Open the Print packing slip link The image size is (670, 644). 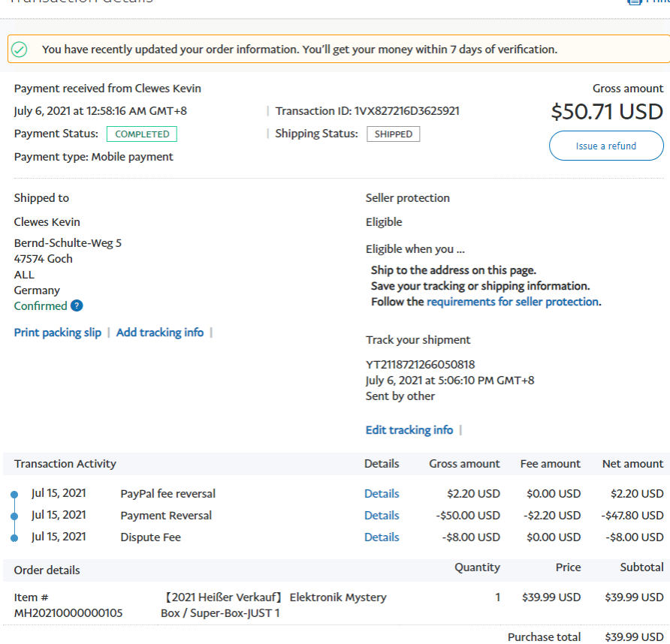(58, 333)
